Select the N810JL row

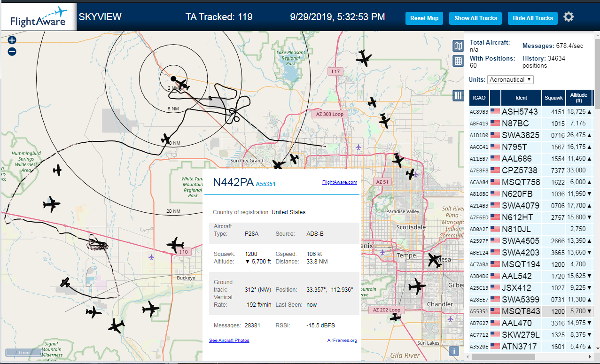point(531,229)
